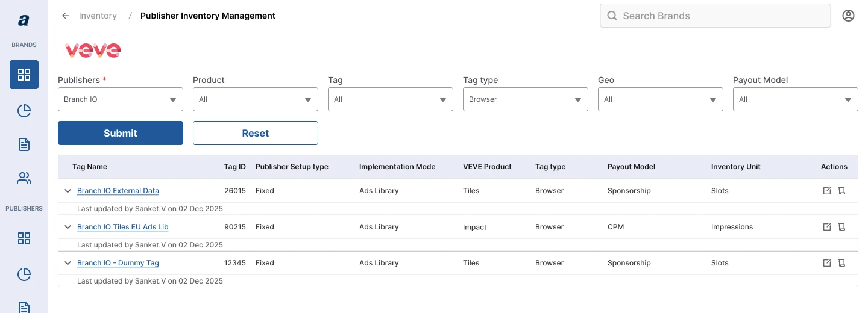Click the Publisher Setup type column header
The image size is (868, 313).
click(x=292, y=167)
